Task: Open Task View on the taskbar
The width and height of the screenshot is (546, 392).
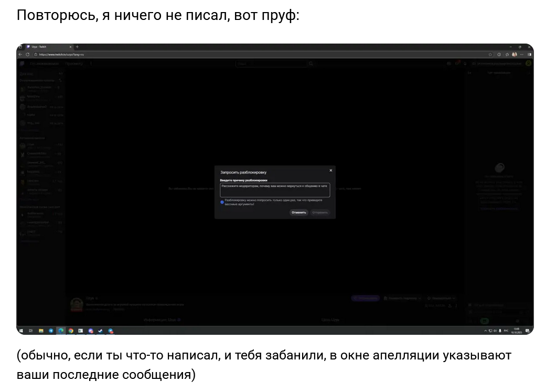Action: (x=30, y=331)
